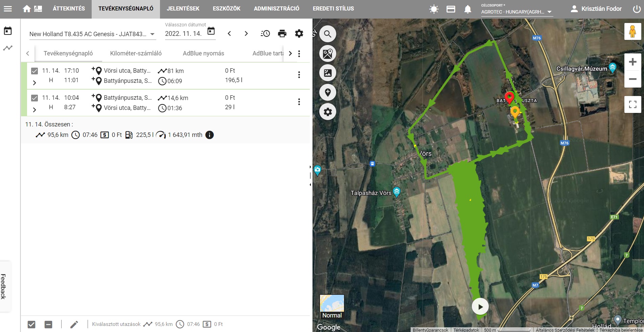
Task: Open the New Holland T8.435 vehicle dropdown
Action: 92,34
